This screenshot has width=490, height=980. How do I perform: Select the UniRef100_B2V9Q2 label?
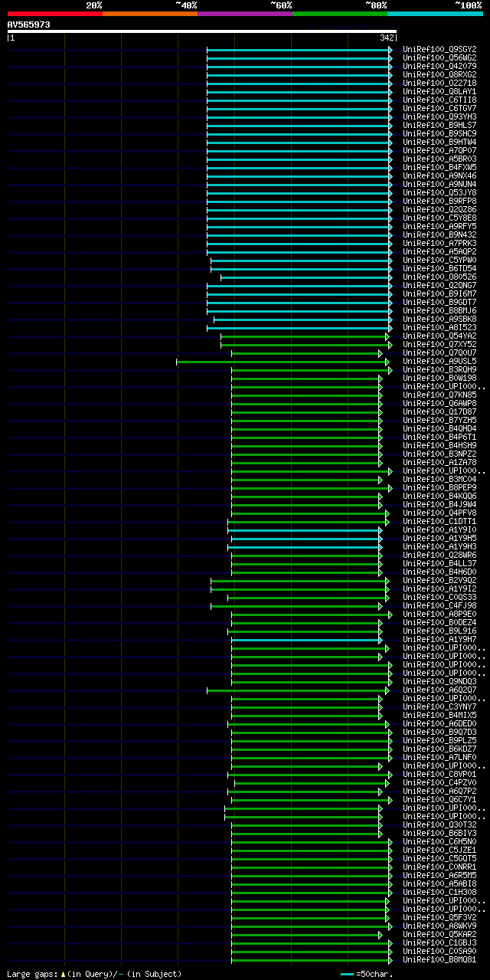pos(439,580)
